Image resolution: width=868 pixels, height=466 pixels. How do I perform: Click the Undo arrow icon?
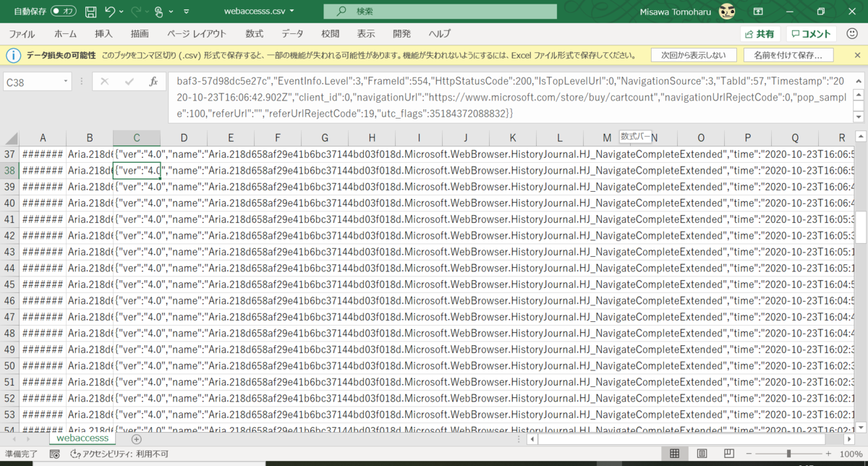point(110,12)
